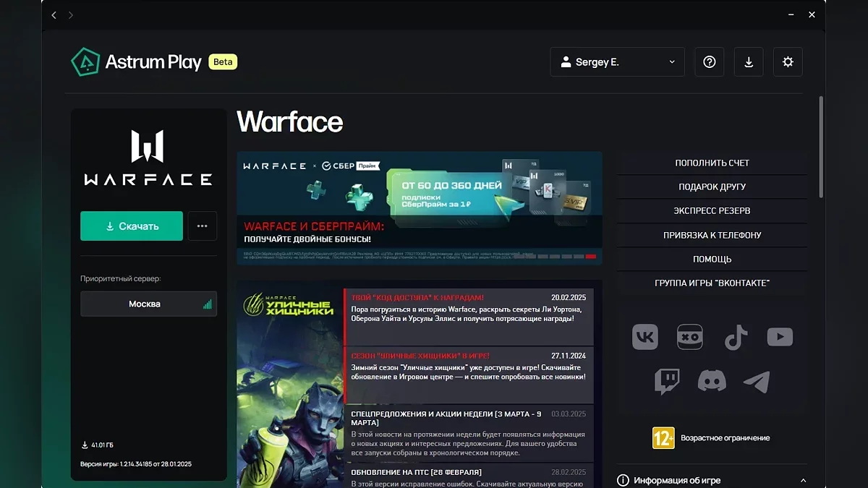Image resolution: width=868 pixels, height=488 pixels.
Task: Open the Привязка к телефону menu item
Action: click(712, 235)
